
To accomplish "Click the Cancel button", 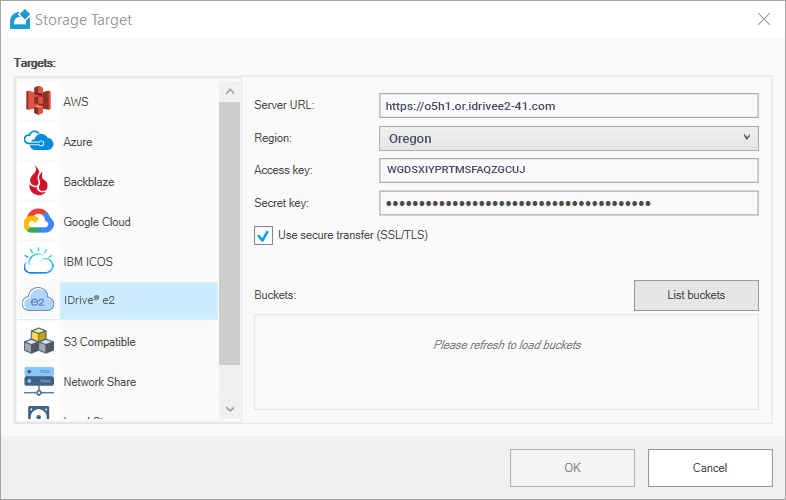I will click(x=710, y=467).
